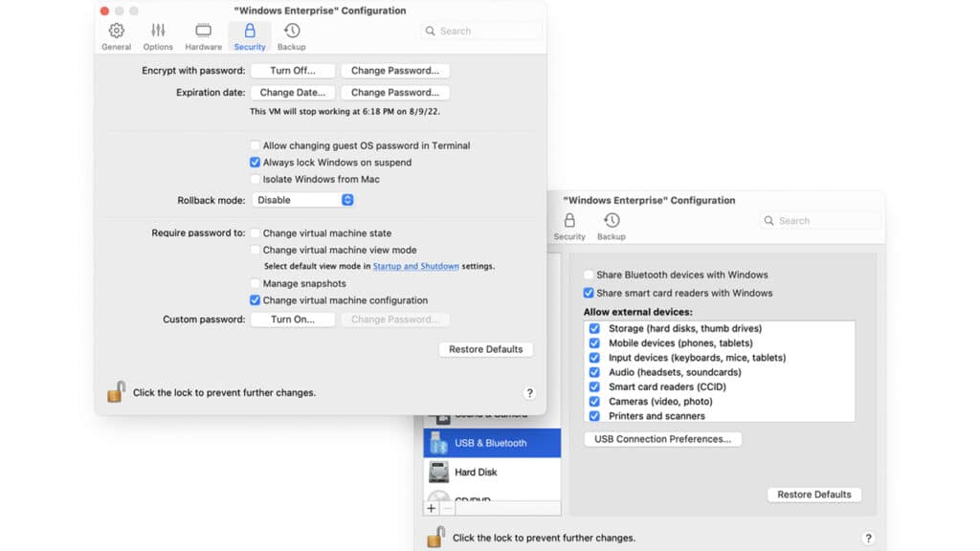Image resolution: width=980 pixels, height=551 pixels.
Task: Uncheck Share smart card readers with Windows
Action: coord(589,293)
